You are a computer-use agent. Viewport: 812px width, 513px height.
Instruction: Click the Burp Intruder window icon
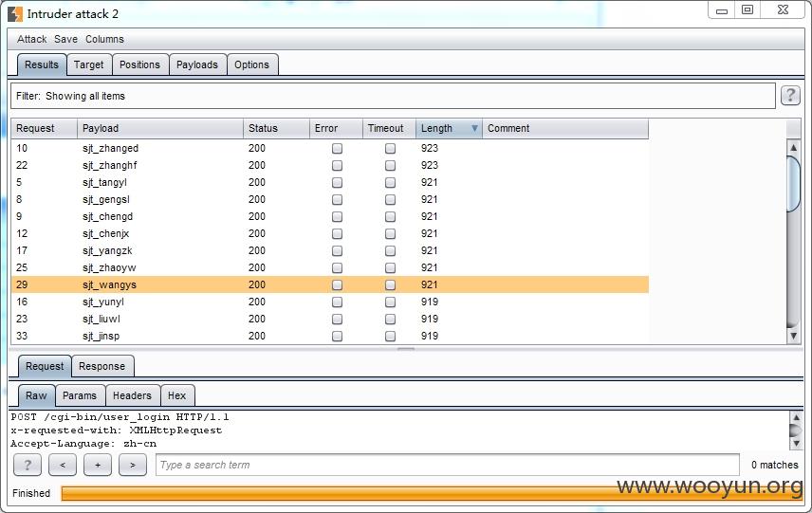click(x=15, y=14)
